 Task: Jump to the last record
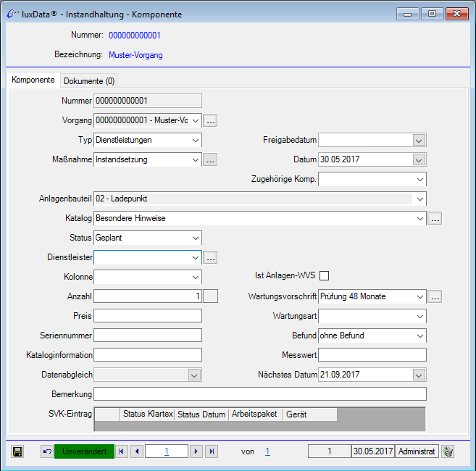pyautogui.click(x=211, y=451)
